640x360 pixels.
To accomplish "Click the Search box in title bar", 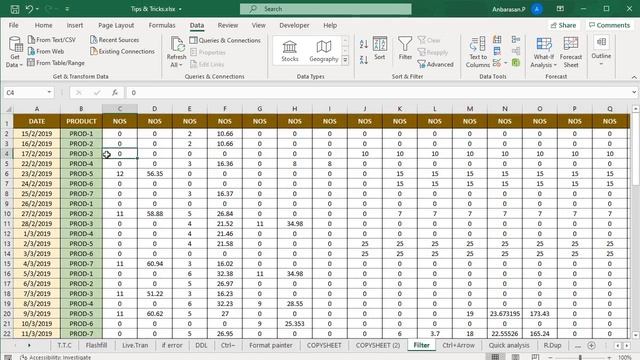I will [326, 9].
